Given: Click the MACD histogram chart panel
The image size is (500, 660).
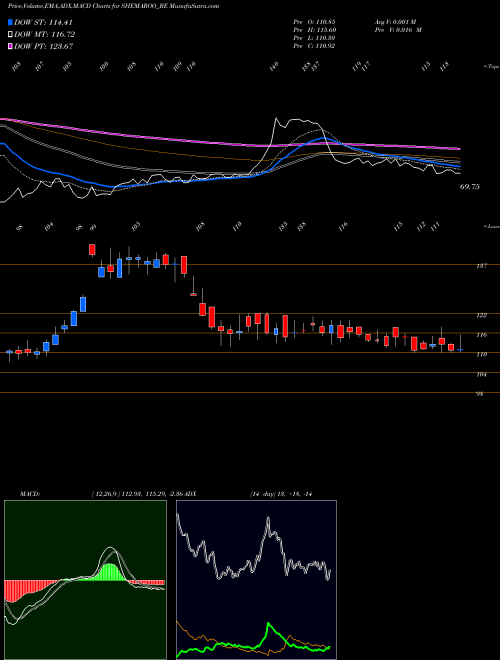Looking at the screenshot, I should 85,580.
